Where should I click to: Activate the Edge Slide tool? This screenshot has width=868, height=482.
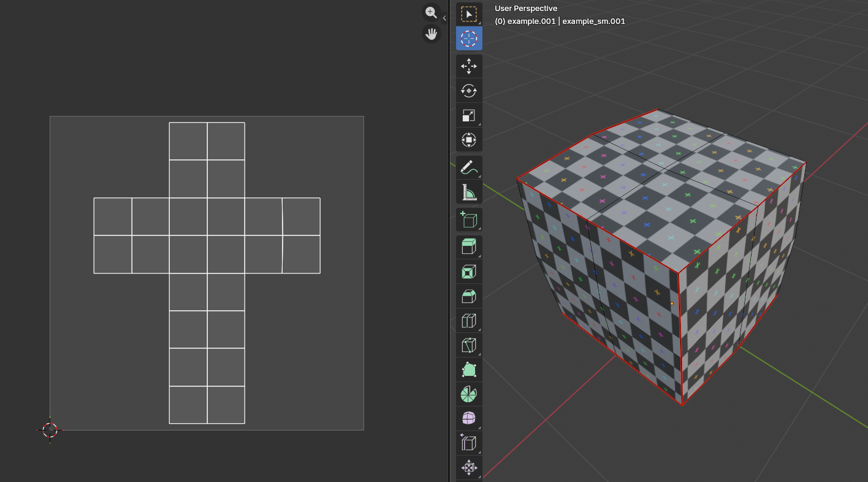coord(469,443)
